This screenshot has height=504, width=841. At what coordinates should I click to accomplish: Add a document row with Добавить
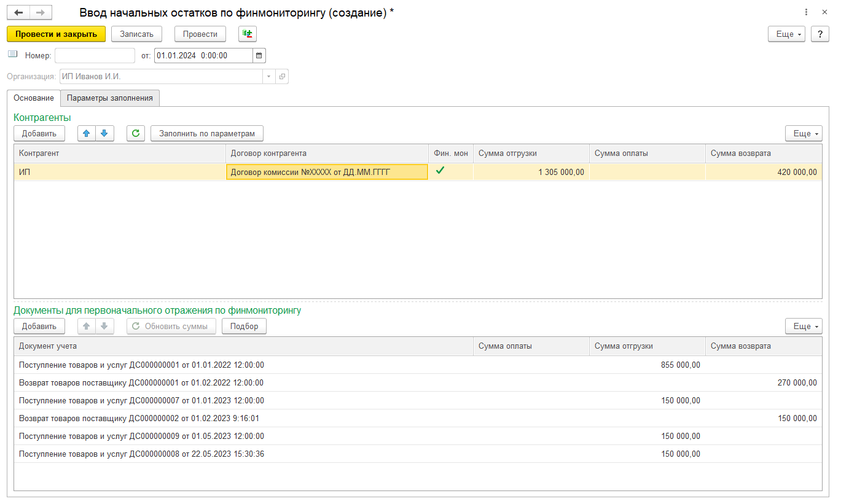39,327
